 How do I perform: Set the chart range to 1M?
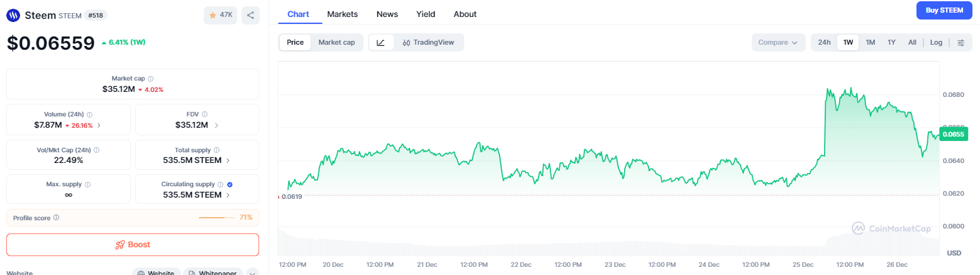click(x=871, y=42)
